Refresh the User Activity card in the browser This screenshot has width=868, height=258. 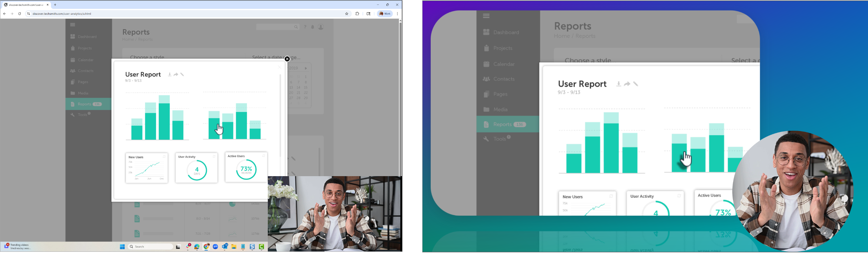(214, 157)
